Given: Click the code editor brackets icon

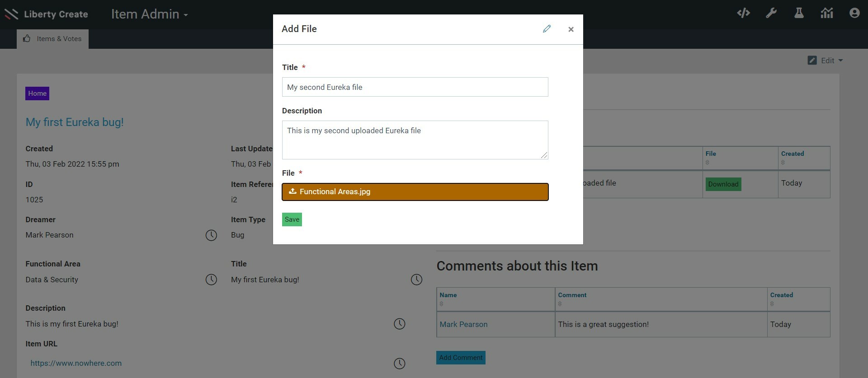Looking at the screenshot, I should point(743,13).
